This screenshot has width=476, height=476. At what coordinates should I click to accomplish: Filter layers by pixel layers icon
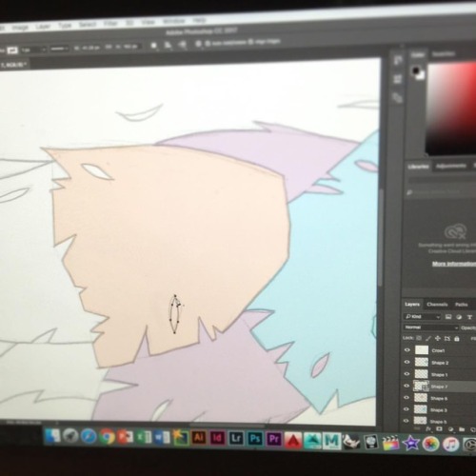tap(448, 317)
